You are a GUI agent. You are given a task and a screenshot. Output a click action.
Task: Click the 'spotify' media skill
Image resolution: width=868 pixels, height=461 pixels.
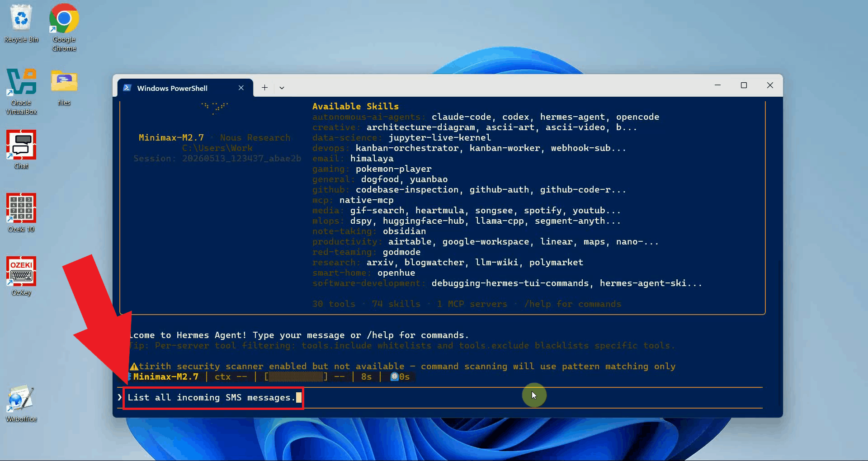coord(542,211)
